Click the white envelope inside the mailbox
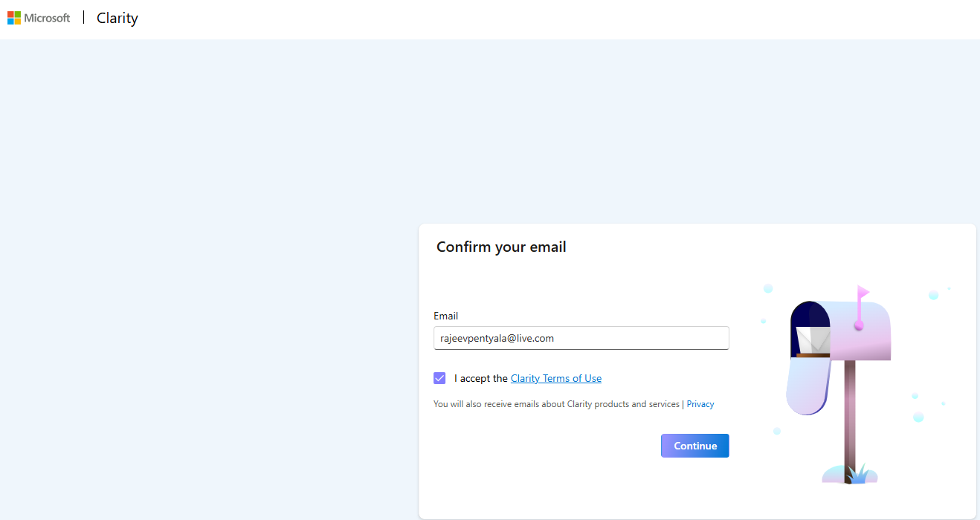Image resolution: width=980 pixels, height=520 pixels. point(813,338)
